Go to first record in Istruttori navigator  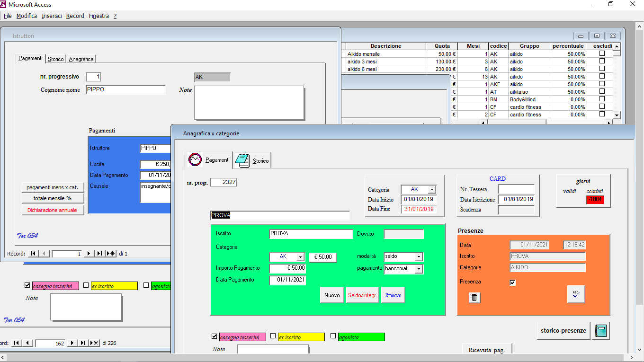(x=33, y=254)
